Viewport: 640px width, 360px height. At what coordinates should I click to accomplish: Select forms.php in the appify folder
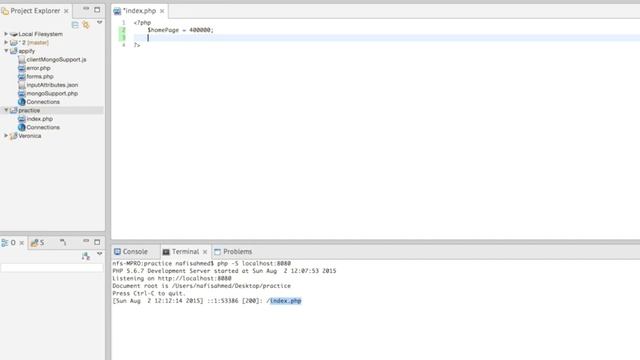40,76
